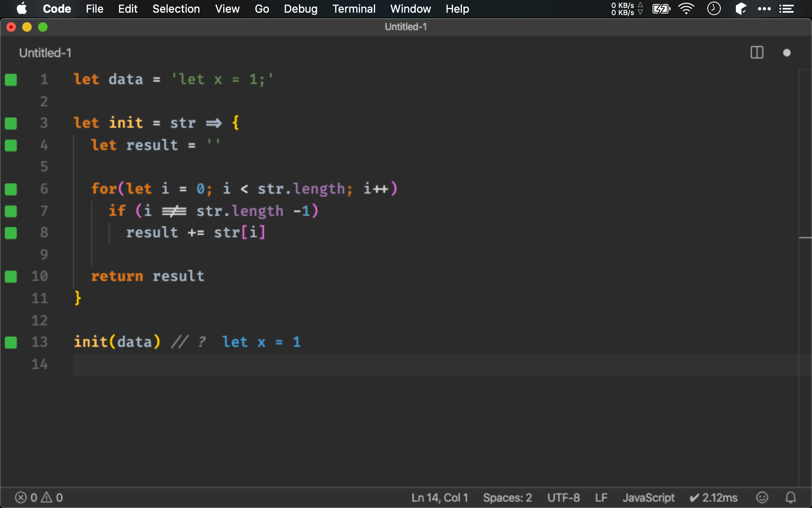Click the errors icon in status bar
812x508 pixels.
pos(21,497)
